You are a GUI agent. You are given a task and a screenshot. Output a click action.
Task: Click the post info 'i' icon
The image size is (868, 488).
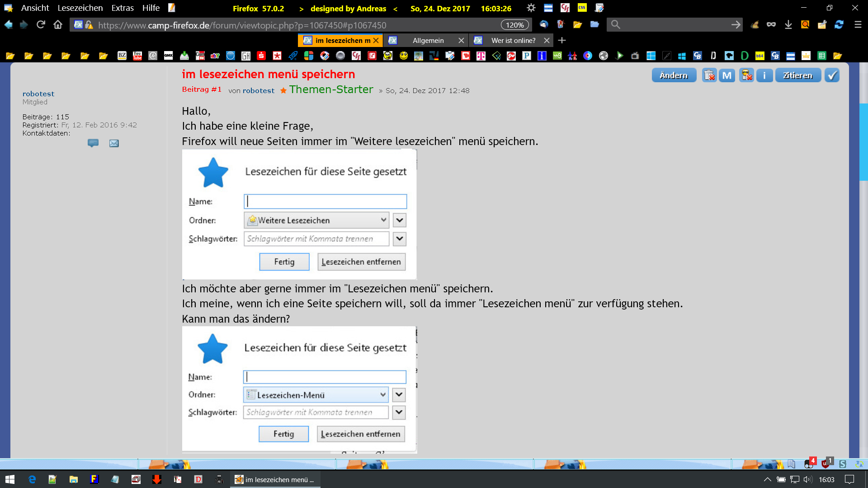[x=764, y=75]
